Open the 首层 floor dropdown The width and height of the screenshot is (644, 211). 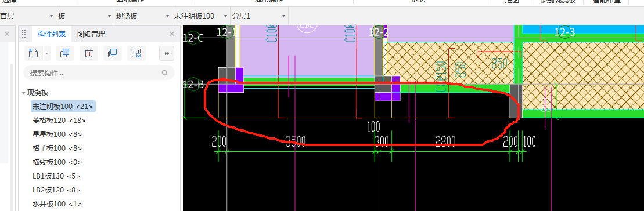click(x=27, y=16)
